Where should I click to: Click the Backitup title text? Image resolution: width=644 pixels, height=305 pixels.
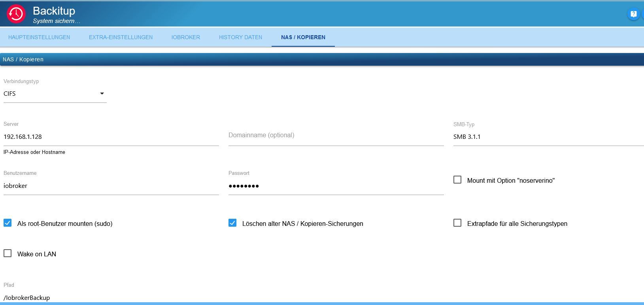(x=54, y=11)
